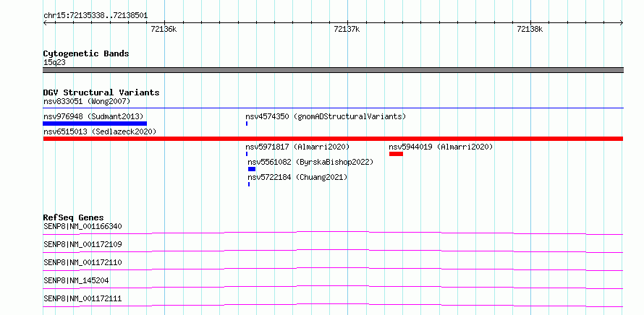Viewport: 644px width, 315px height.
Task: Click the blue nsv976948 variant bar
Action: click(95, 124)
